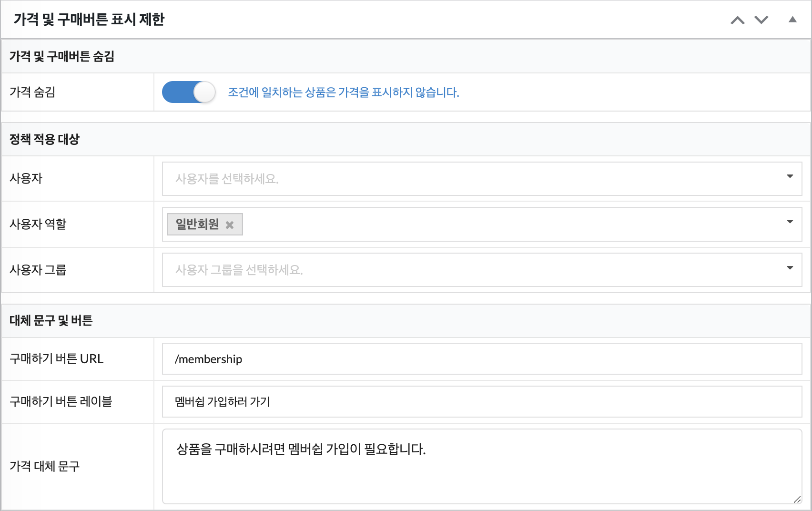The width and height of the screenshot is (812, 511).
Task: Click the 대체 문구 및 버튼 section header
Action: (51, 320)
